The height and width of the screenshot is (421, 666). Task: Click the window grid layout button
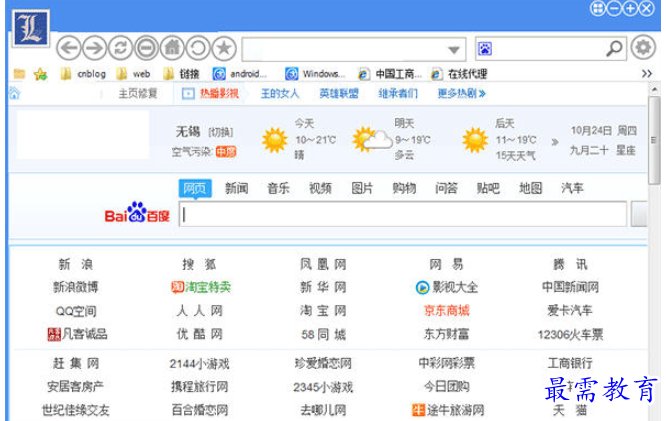pos(598,8)
